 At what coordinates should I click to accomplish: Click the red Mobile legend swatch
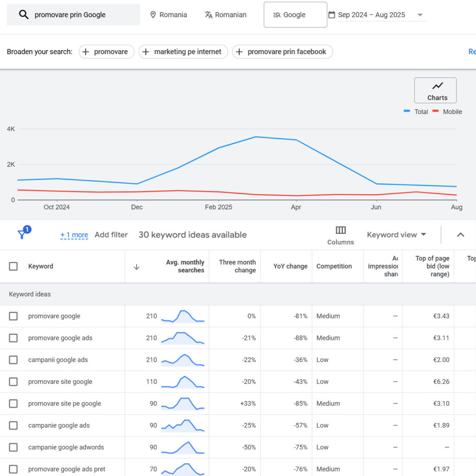[x=435, y=111]
